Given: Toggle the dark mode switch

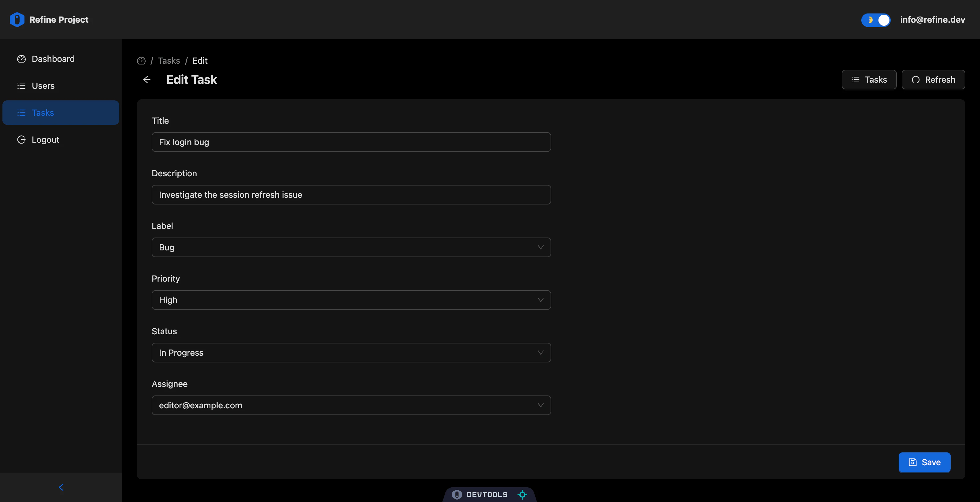Looking at the screenshot, I should (876, 20).
